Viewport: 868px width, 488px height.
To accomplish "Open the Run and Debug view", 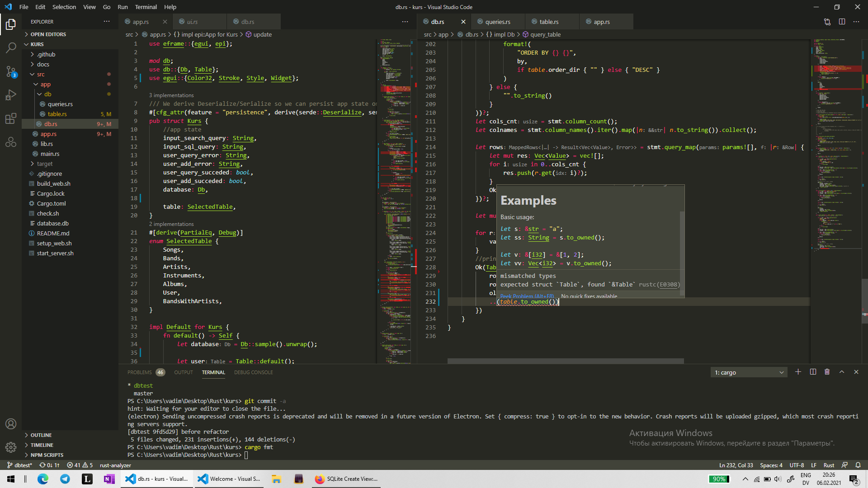I will click(11, 95).
